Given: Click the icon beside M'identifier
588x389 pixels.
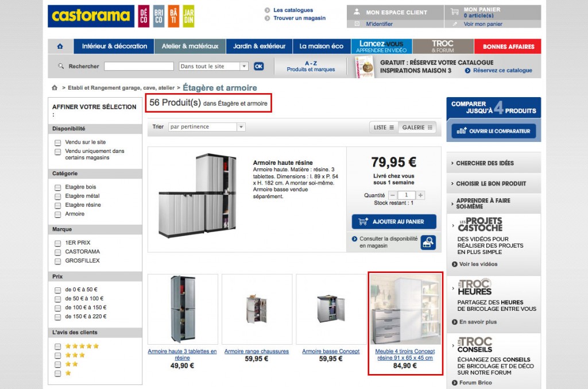Looking at the screenshot, I should tap(357, 24).
